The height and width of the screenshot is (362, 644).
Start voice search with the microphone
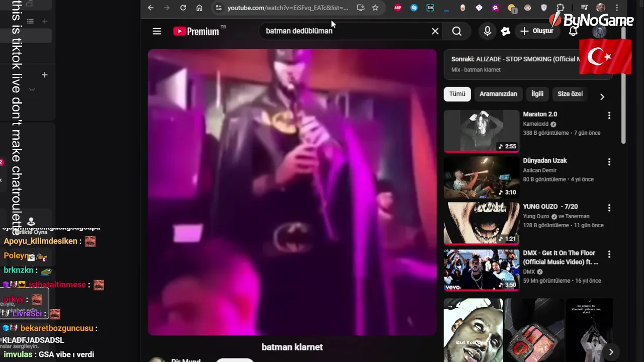point(487,31)
